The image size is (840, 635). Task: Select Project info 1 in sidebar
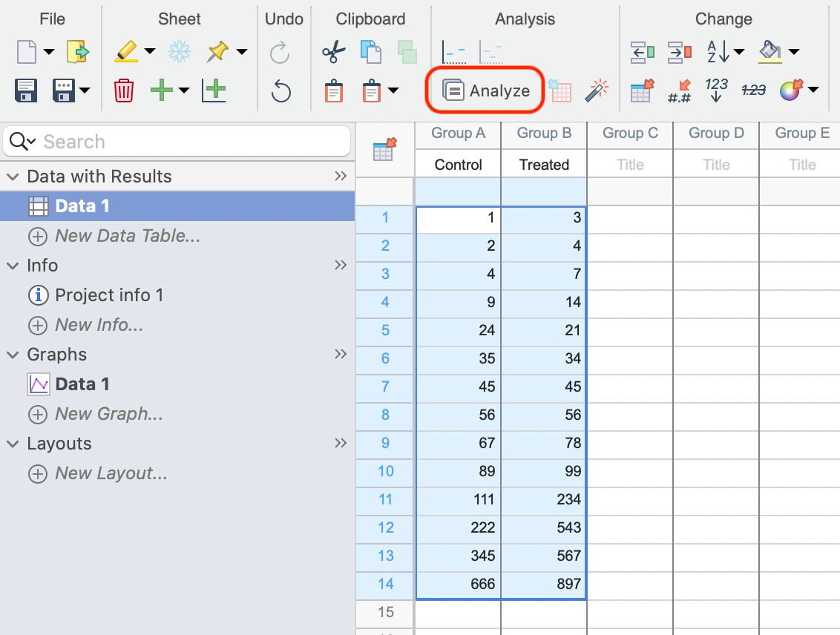(108, 295)
